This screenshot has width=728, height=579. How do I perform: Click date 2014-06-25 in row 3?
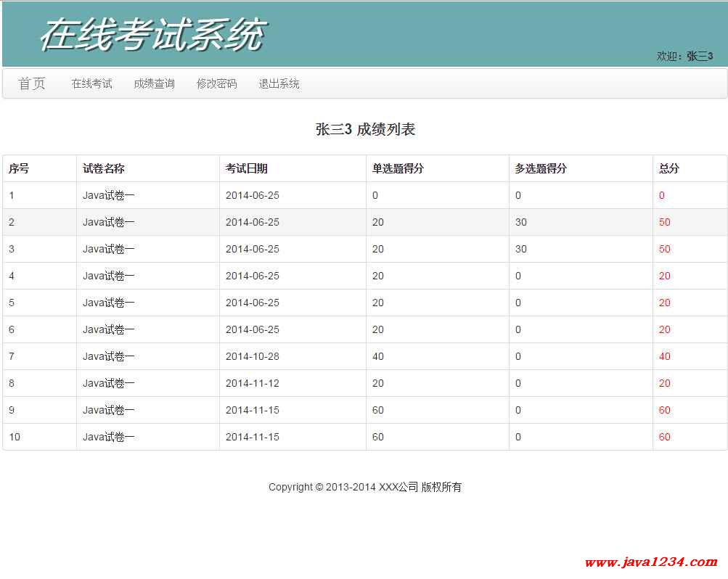(x=253, y=249)
